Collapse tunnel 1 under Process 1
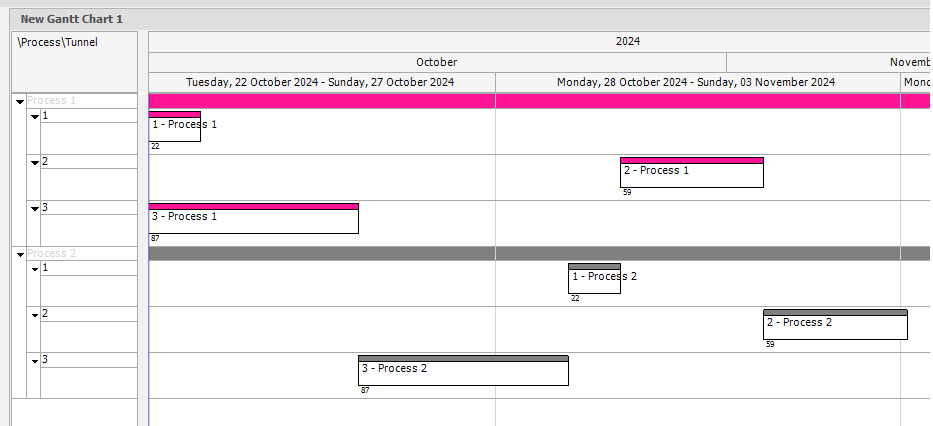The image size is (933, 426). 35,117
